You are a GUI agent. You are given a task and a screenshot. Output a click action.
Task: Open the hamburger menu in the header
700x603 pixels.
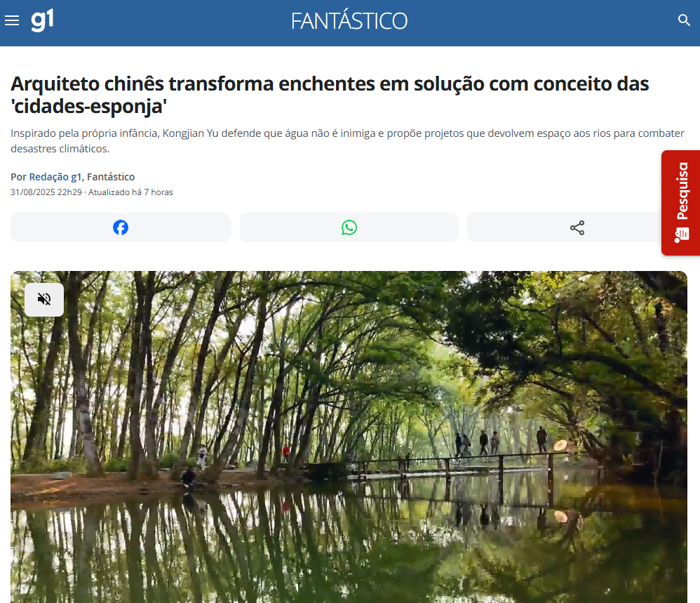tap(12, 20)
